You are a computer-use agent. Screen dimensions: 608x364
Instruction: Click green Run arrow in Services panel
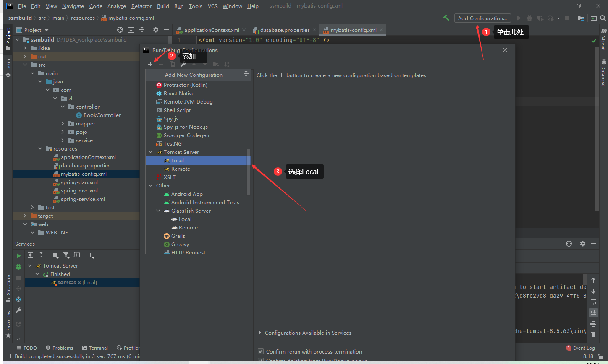tap(18, 255)
